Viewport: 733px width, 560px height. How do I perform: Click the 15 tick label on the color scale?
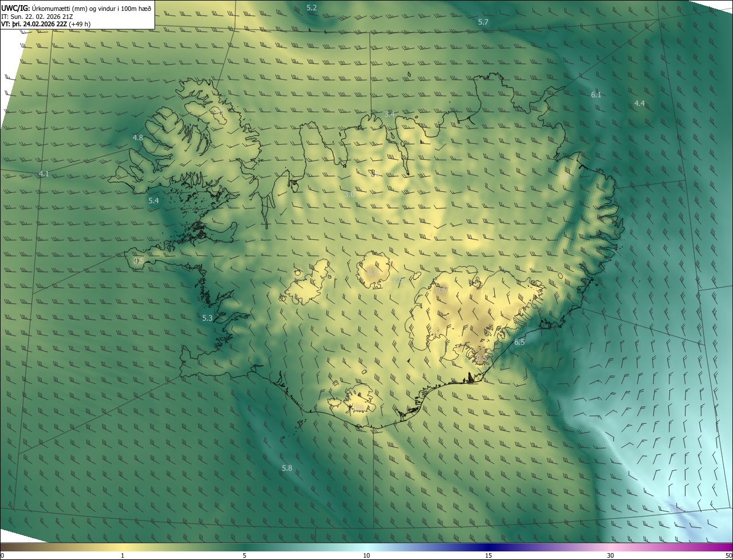point(488,555)
